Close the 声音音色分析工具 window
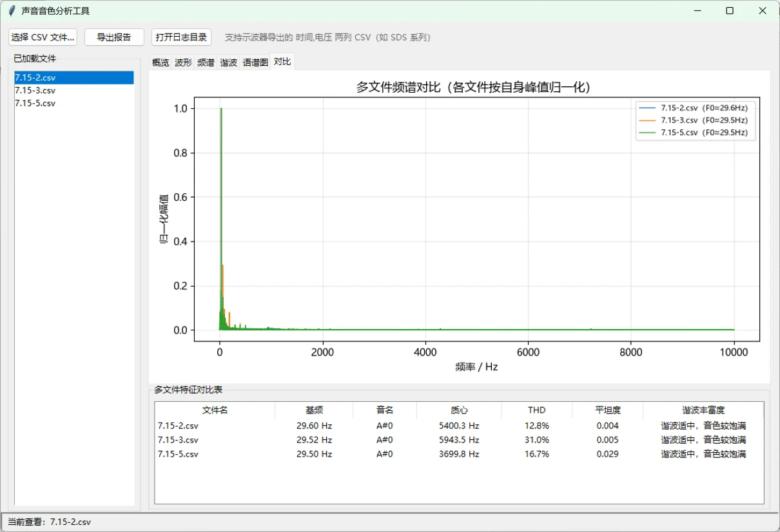This screenshot has width=780, height=532. (x=763, y=10)
